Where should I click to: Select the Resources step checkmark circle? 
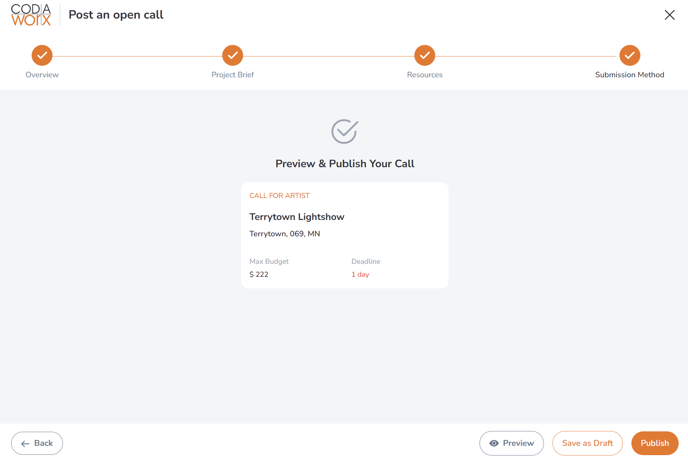[425, 55]
